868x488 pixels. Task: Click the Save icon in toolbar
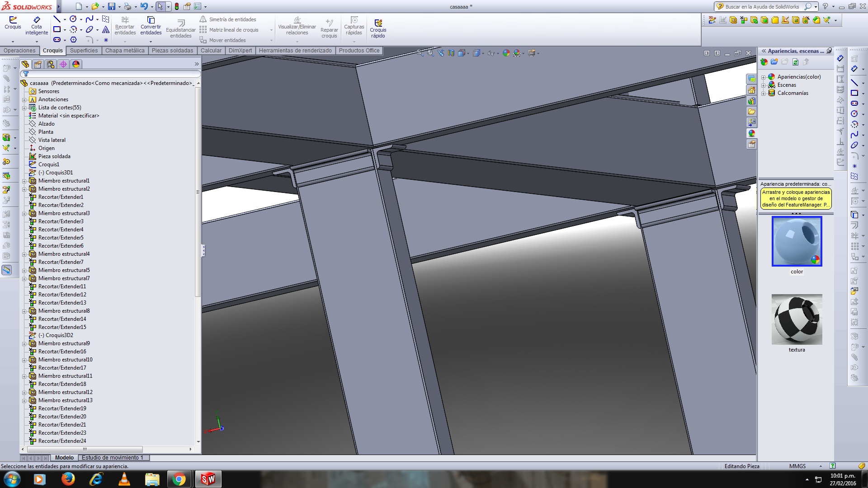111,6
